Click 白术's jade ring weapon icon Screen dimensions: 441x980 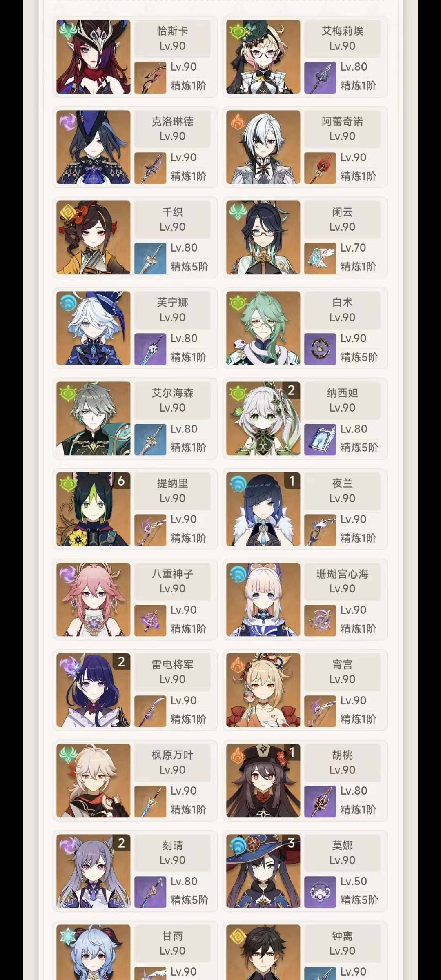(320, 349)
